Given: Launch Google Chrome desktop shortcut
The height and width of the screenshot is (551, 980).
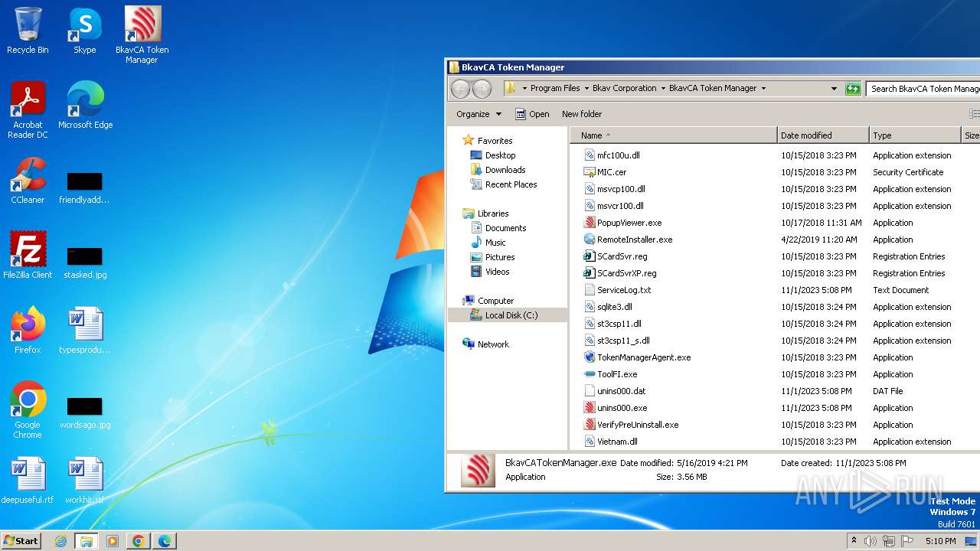Looking at the screenshot, I should [x=28, y=410].
